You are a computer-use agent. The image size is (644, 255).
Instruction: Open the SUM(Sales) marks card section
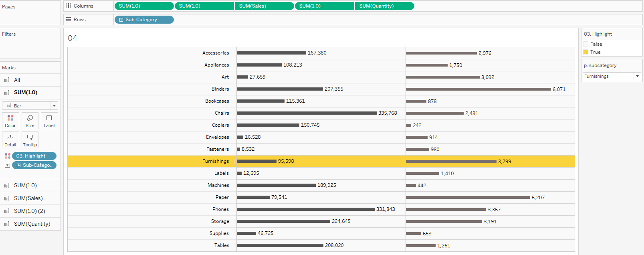click(x=28, y=198)
